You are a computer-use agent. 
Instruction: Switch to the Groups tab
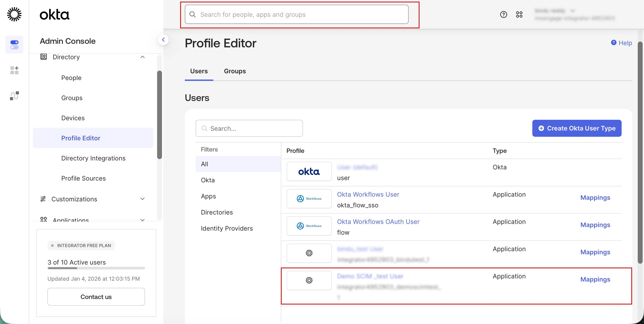tap(235, 71)
